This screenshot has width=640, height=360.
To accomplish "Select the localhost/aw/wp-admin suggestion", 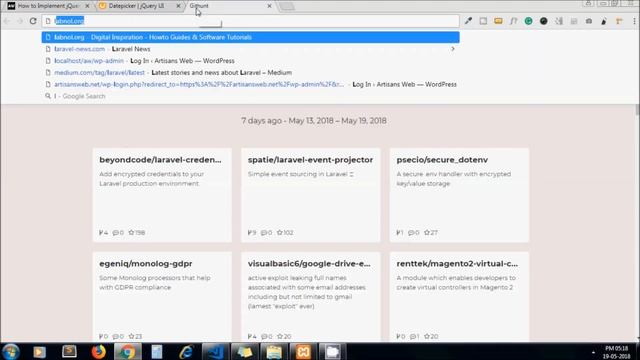I will click(250, 61).
